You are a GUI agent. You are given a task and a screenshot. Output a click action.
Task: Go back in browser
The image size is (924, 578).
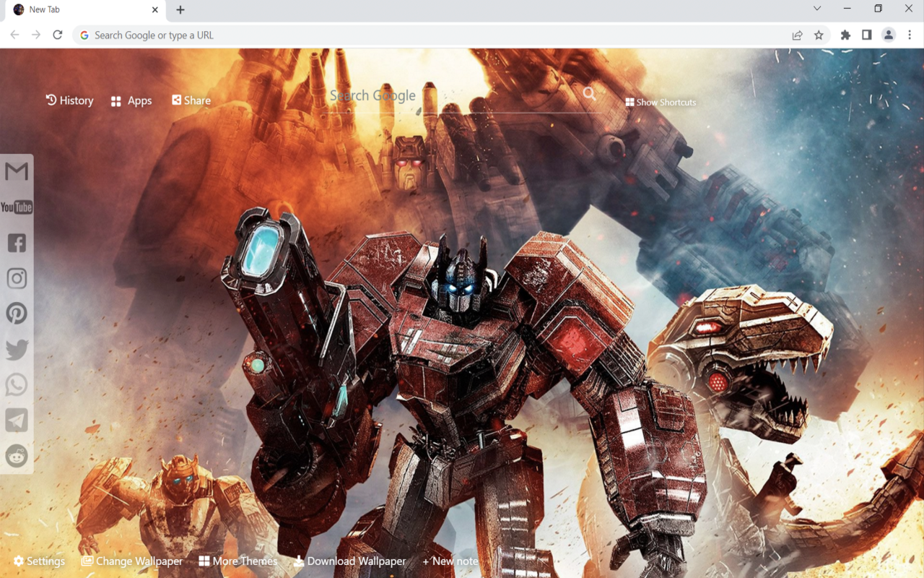coord(14,35)
